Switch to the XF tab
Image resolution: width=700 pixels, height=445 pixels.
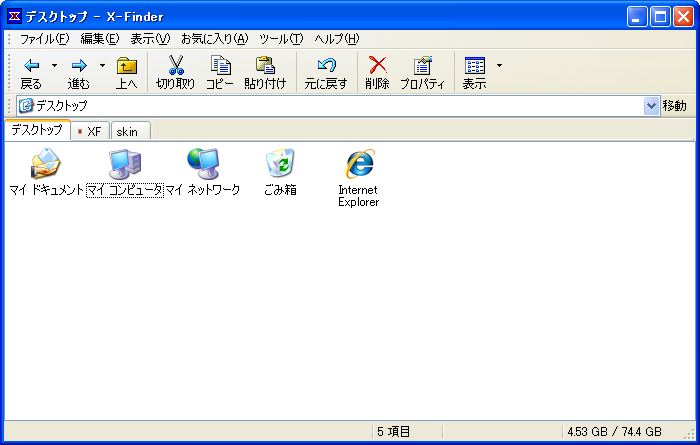point(90,131)
